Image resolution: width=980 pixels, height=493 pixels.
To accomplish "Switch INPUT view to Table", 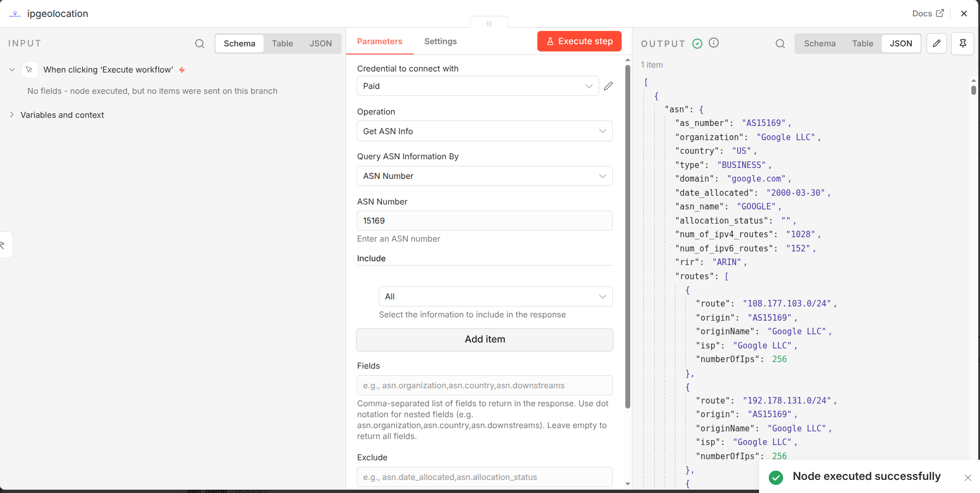I will tap(282, 44).
